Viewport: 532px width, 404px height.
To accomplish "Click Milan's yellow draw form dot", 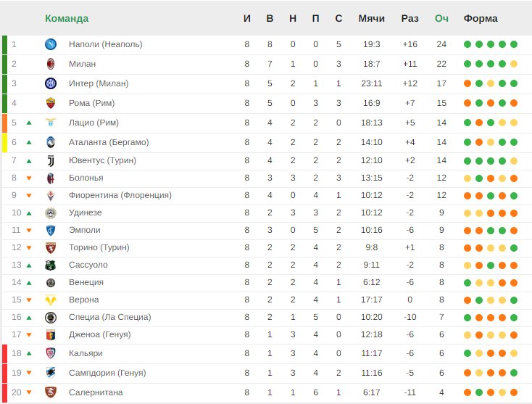I will pyautogui.click(x=514, y=64).
